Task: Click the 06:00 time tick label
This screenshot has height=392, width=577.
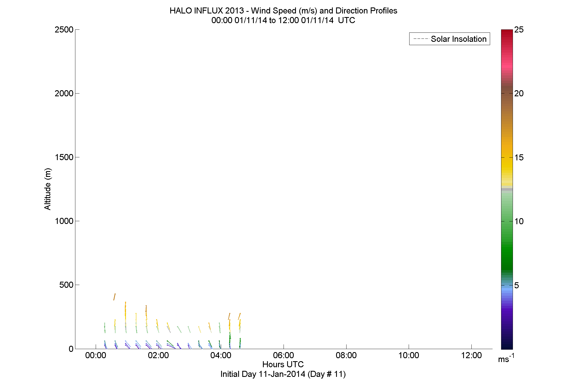Action: pos(284,355)
